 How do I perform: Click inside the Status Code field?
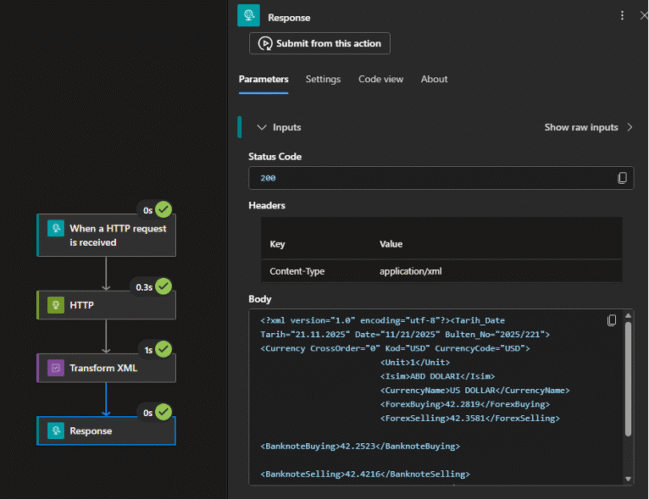coord(430,178)
